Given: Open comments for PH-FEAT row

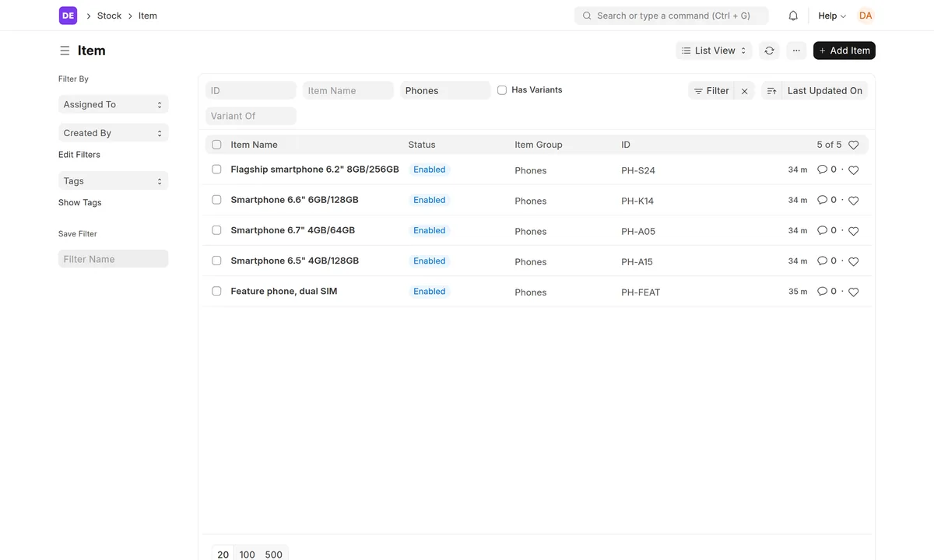Looking at the screenshot, I should [x=827, y=291].
